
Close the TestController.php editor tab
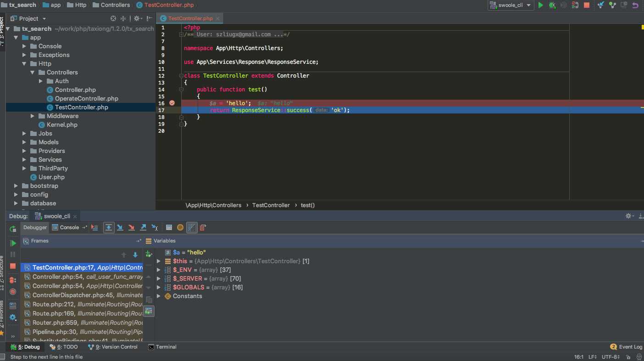pyautogui.click(x=218, y=19)
